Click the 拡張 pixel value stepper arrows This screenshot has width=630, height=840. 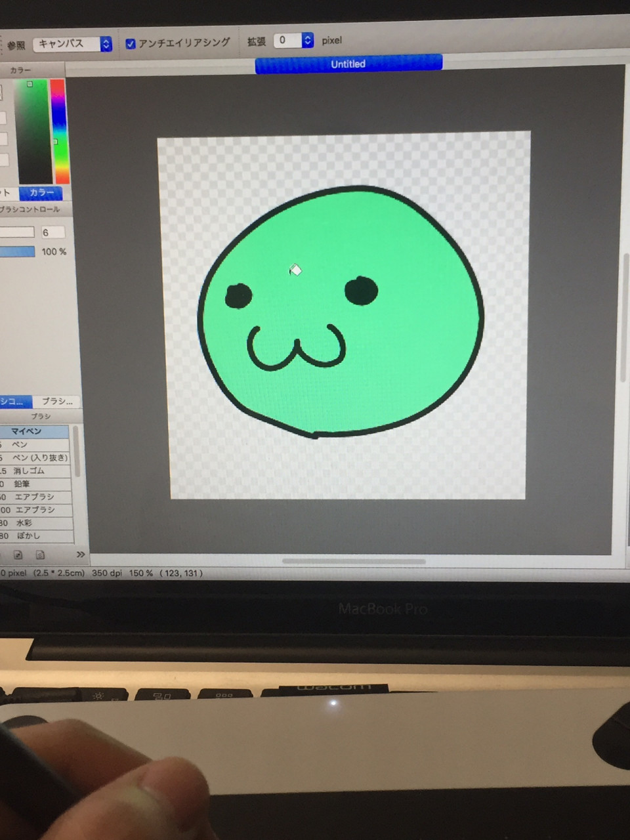[x=307, y=41]
